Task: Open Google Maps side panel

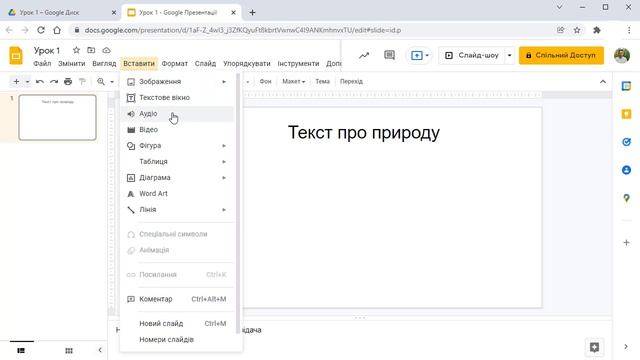Action: click(x=626, y=198)
